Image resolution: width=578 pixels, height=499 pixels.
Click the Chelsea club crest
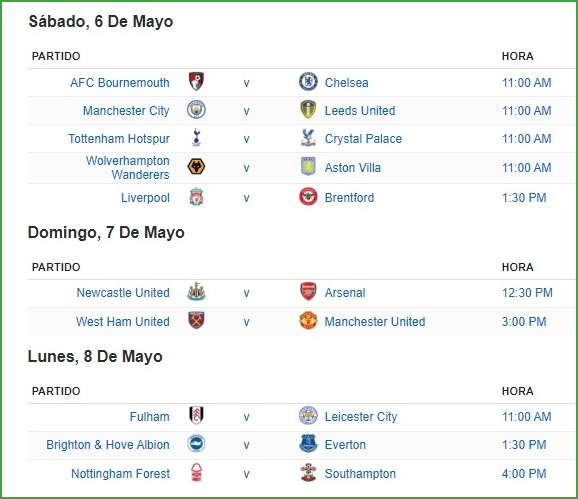pyautogui.click(x=308, y=81)
